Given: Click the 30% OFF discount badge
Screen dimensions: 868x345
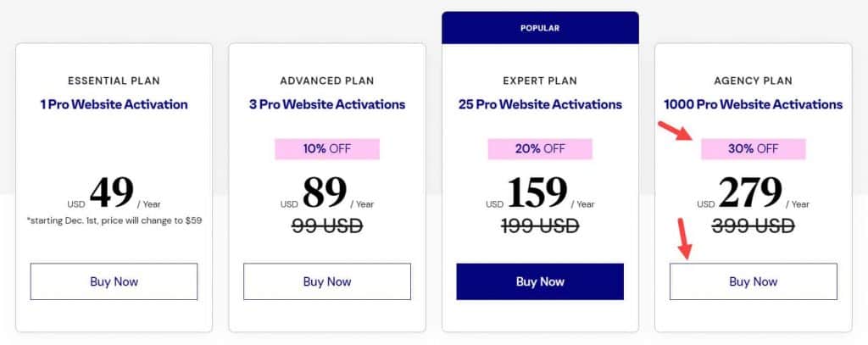Looking at the screenshot, I should pyautogui.click(x=753, y=149).
